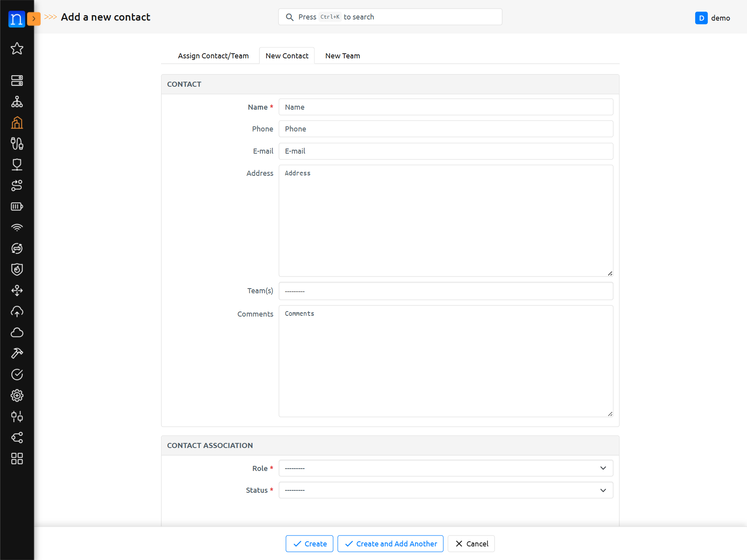Open the Status dropdown under Contact Association
Image resolution: width=747 pixels, height=560 pixels.
pyautogui.click(x=445, y=490)
